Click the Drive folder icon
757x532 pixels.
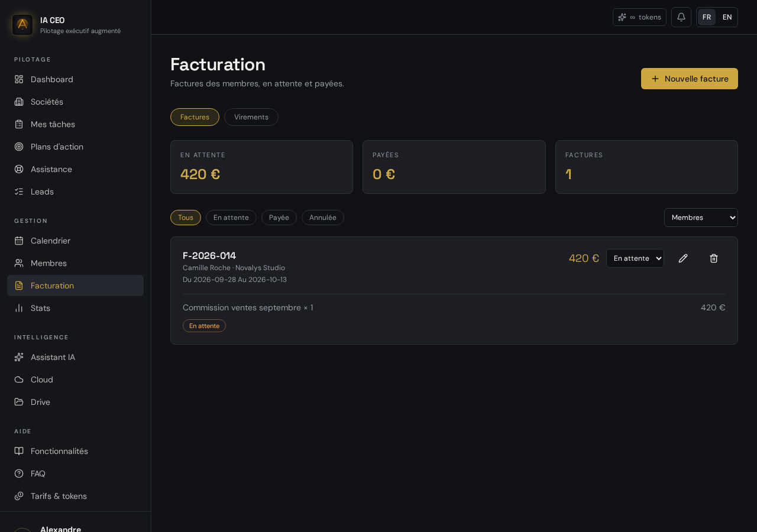pyautogui.click(x=19, y=402)
